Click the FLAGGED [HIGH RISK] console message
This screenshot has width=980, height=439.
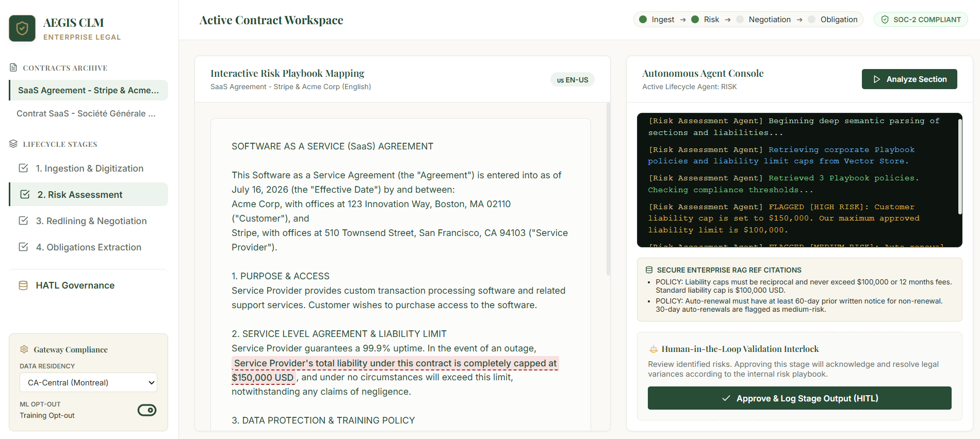click(x=784, y=218)
